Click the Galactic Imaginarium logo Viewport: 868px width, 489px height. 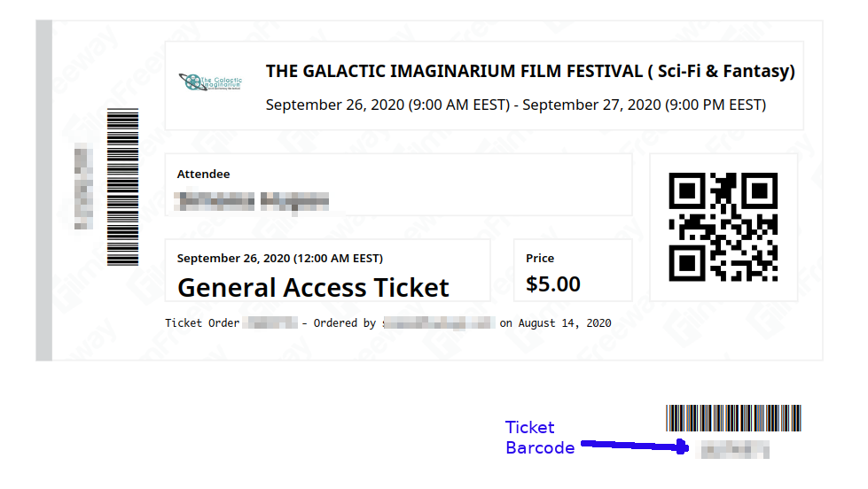point(210,83)
